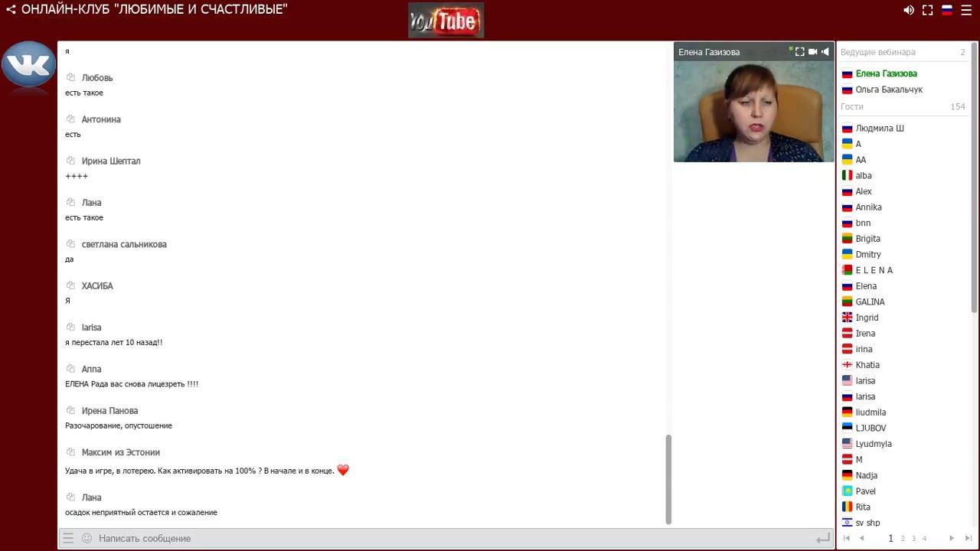This screenshot has height=551, width=980.
Task: Toggle speaker icon on the video panel
Action: point(825,51)
